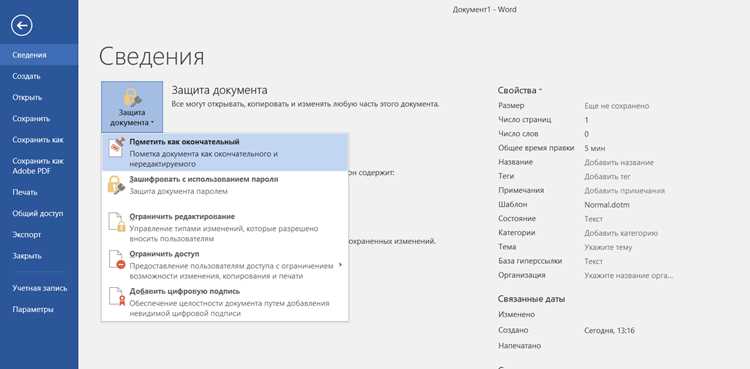Click the stamp icon of Пометить как окончательный

116,148
